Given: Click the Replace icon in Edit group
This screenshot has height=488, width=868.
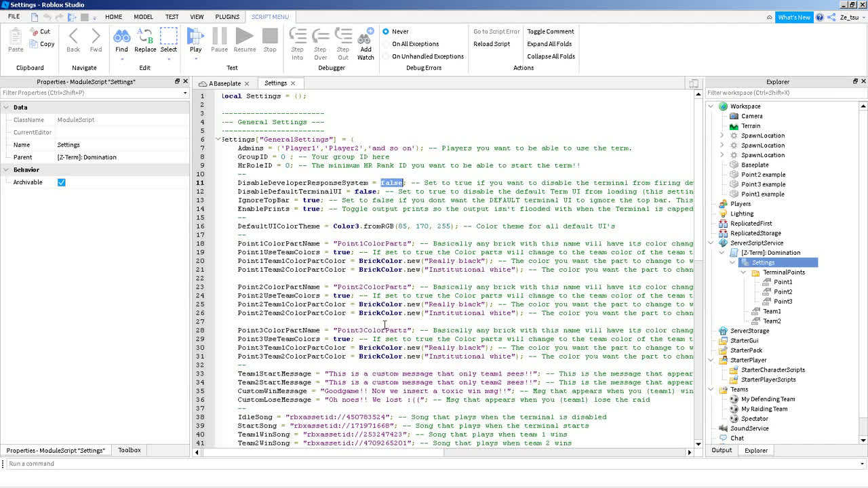Looking at the screenshot, I should 145,37.
